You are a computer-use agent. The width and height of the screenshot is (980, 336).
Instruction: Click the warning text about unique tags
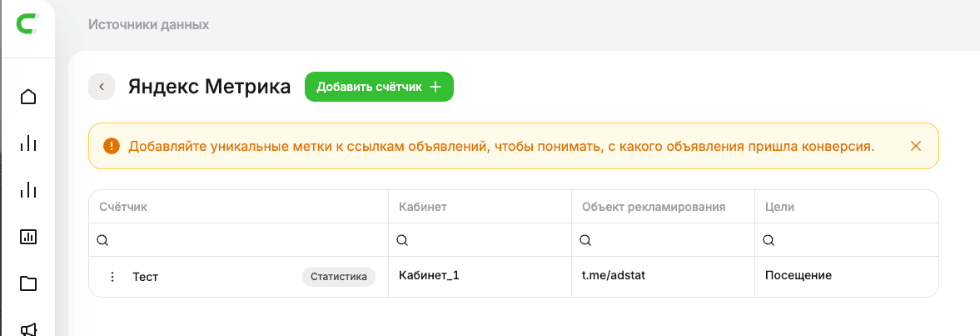point(501,147)
